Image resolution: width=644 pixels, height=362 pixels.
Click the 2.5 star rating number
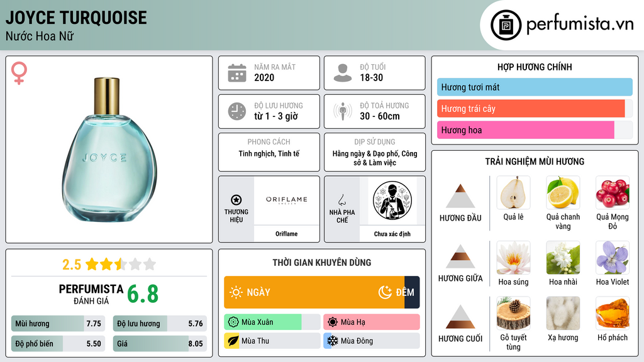(x=72, y=265)
